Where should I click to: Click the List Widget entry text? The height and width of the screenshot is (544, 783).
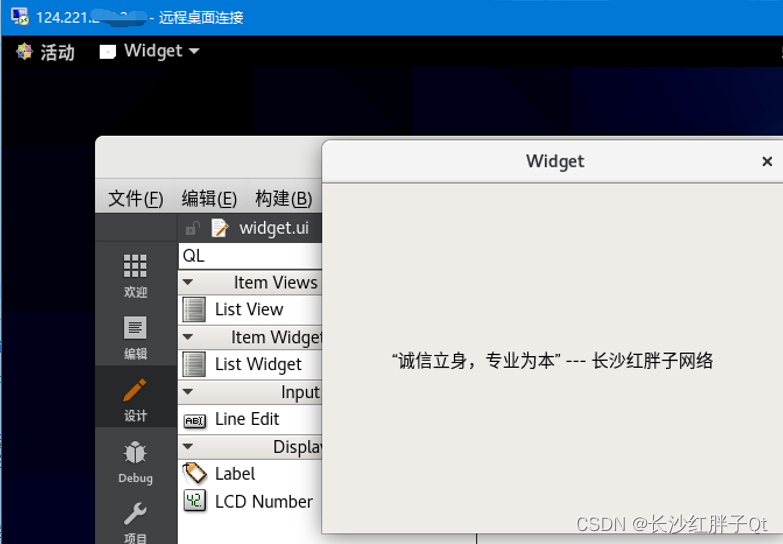coord(258,364)
